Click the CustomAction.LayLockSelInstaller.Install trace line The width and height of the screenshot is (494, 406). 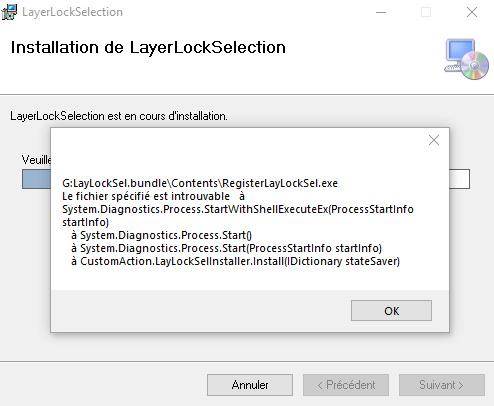(235, 261)
